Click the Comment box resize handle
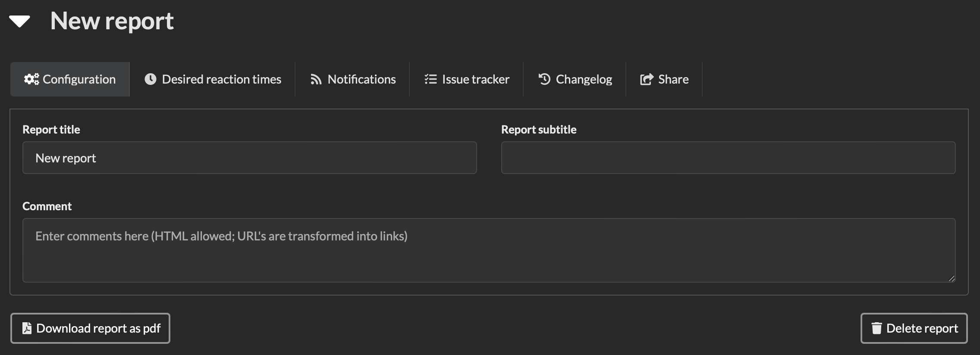Viewport: 980px width, 355px height. pyautogui.click(x=951, y=278)
